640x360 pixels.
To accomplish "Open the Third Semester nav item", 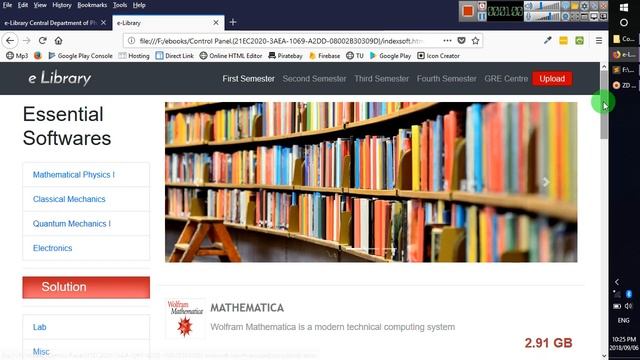I will pyautogui.click(x=381, y=79).
